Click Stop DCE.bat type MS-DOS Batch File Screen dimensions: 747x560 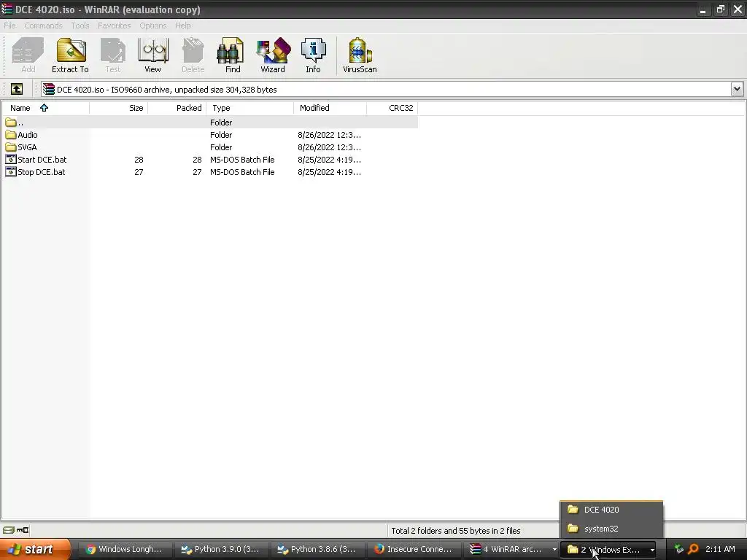tap(242, 172)
